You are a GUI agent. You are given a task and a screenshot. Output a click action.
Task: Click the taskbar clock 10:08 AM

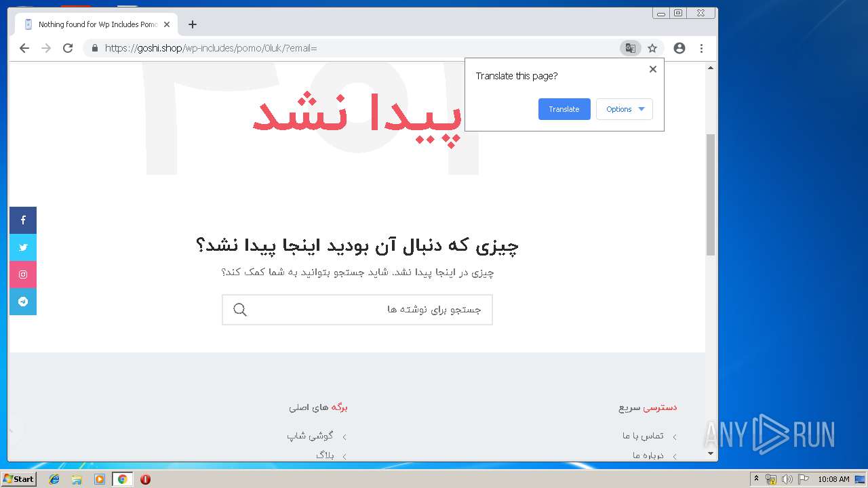tap(833, 479)
